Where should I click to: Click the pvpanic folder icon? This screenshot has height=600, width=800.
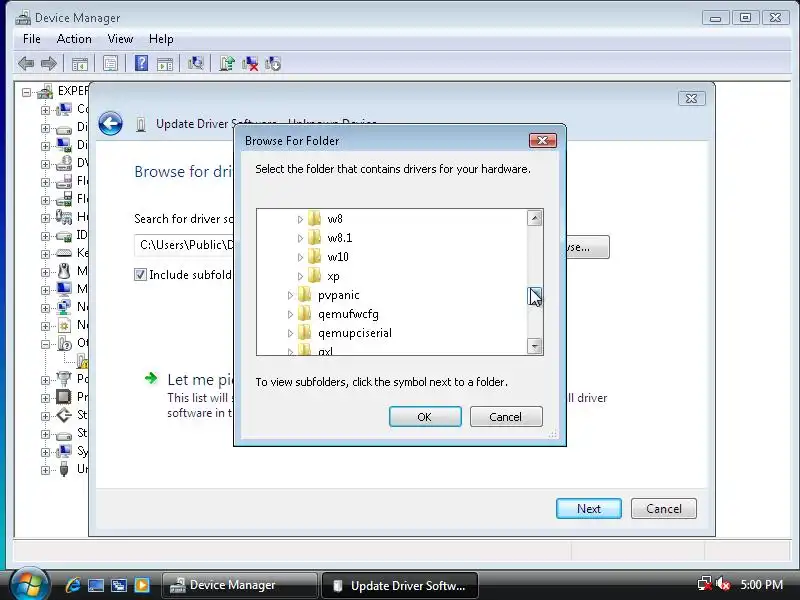point(305,295)
